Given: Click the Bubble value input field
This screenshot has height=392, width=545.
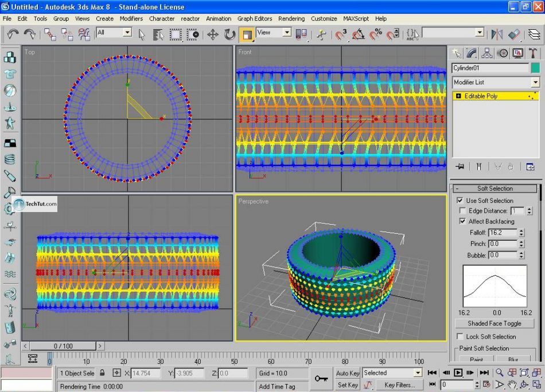Looking at the screenshot, I should [503, 255].
